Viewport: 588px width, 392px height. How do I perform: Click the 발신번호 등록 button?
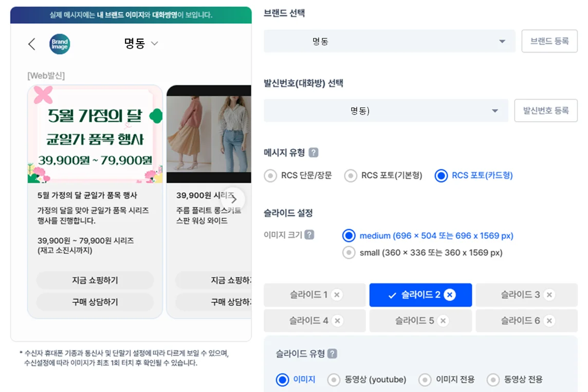pyautogui.click(x=546, y=110)
